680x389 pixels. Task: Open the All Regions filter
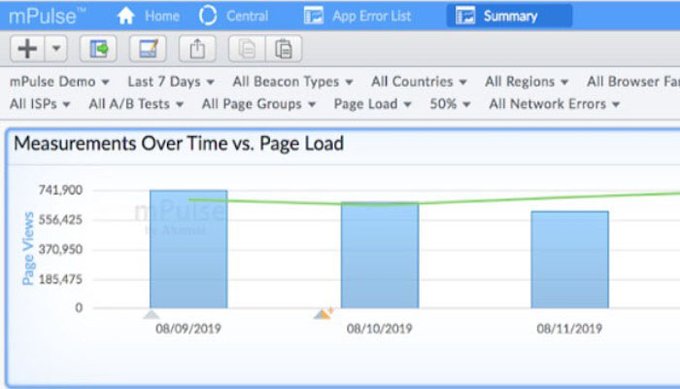pyautogui.click(x=526, y=82)
